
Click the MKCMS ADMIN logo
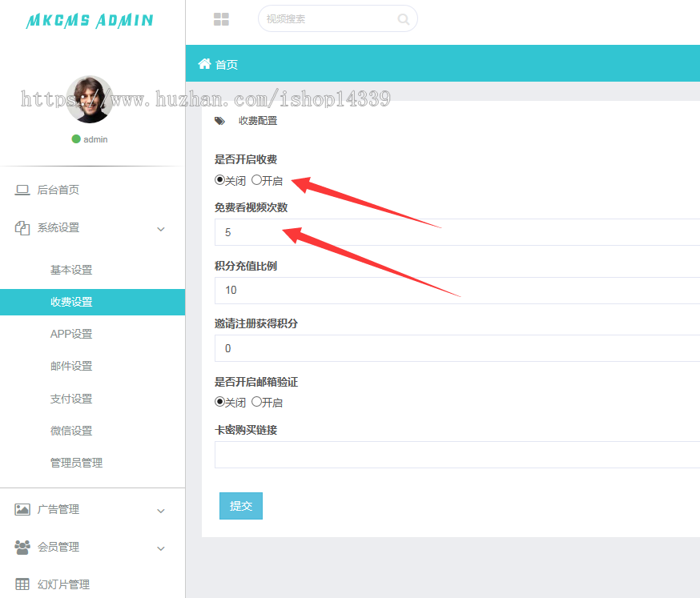[x=89, y=21]
